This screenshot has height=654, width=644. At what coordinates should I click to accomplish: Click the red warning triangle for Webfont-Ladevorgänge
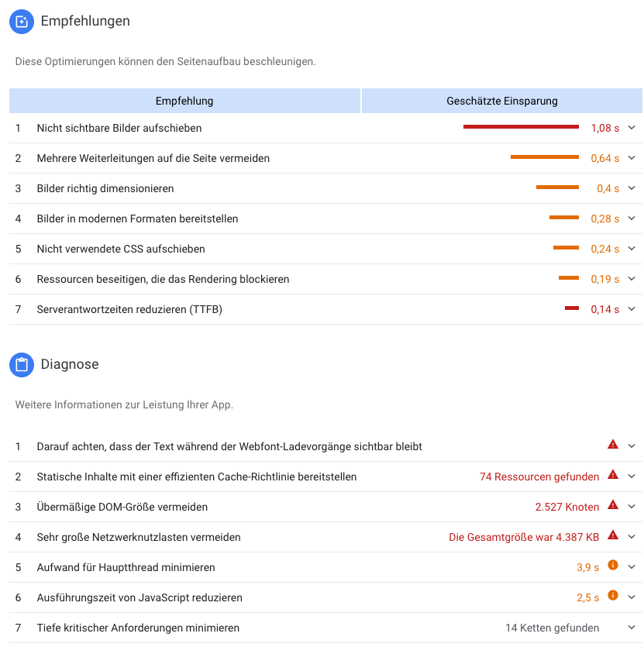[612, 444]
